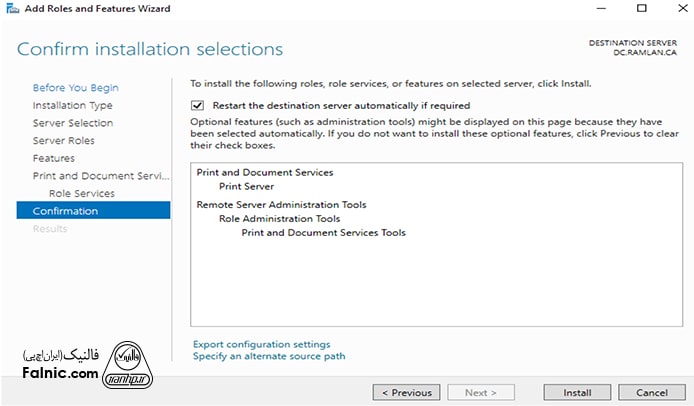Click Export configuration settings link
694x406 pixels.
(x=261, y=344)
